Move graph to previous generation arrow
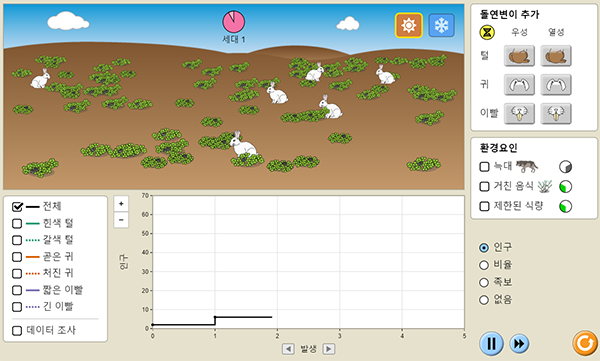Screen dimensions: 600x361 288,349
